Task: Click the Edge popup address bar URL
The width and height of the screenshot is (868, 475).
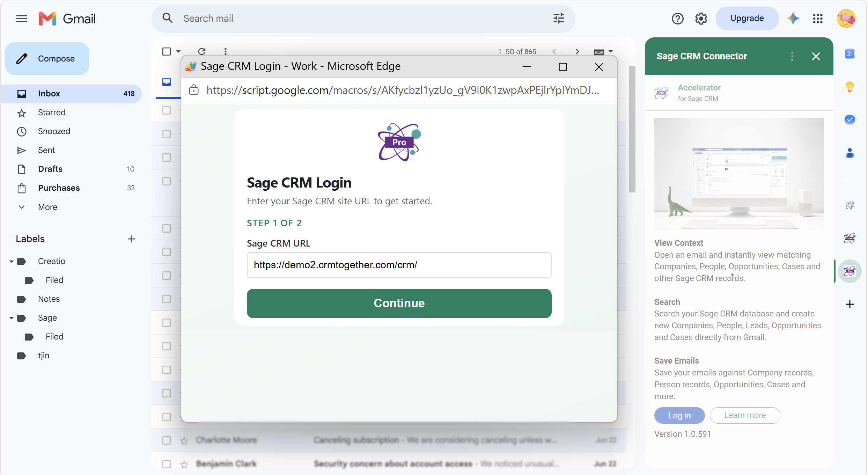Action: [403, 90]
